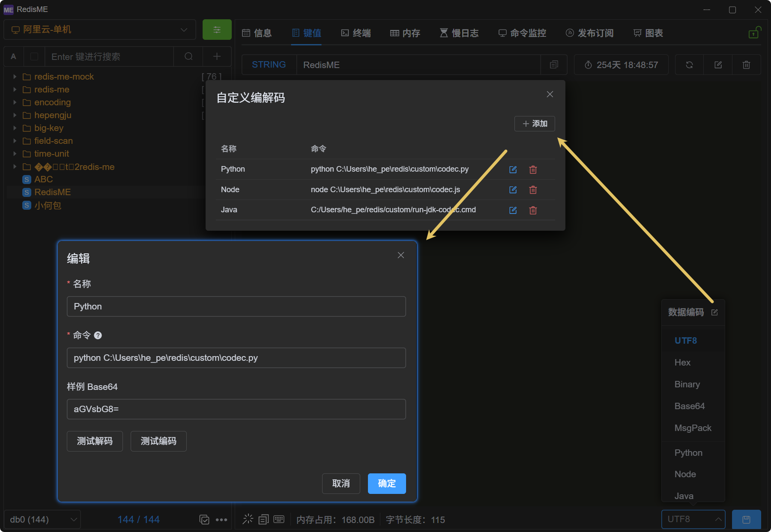
Task: Click the 命令 input field
Action: coord(236,358)
